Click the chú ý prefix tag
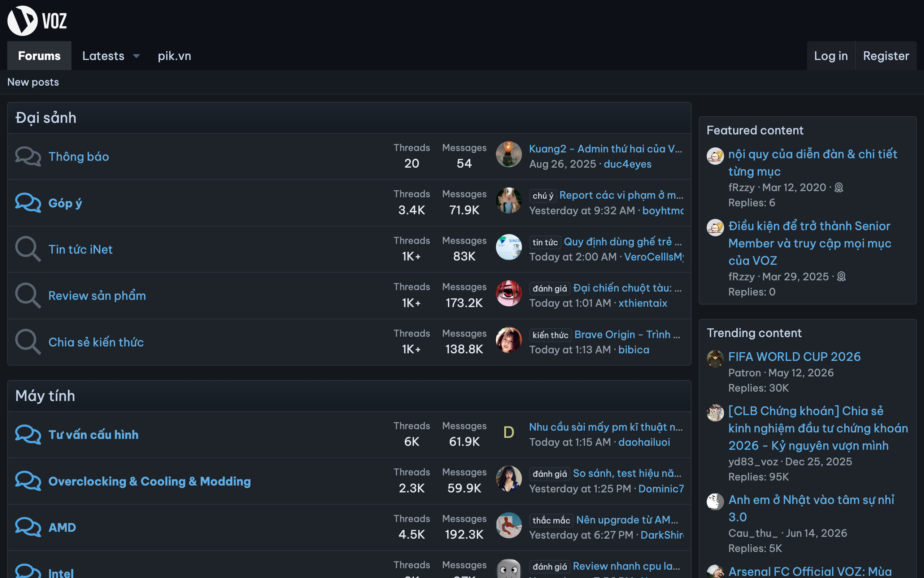This screenshot has width=924, height=578. [x=543, y=196]
